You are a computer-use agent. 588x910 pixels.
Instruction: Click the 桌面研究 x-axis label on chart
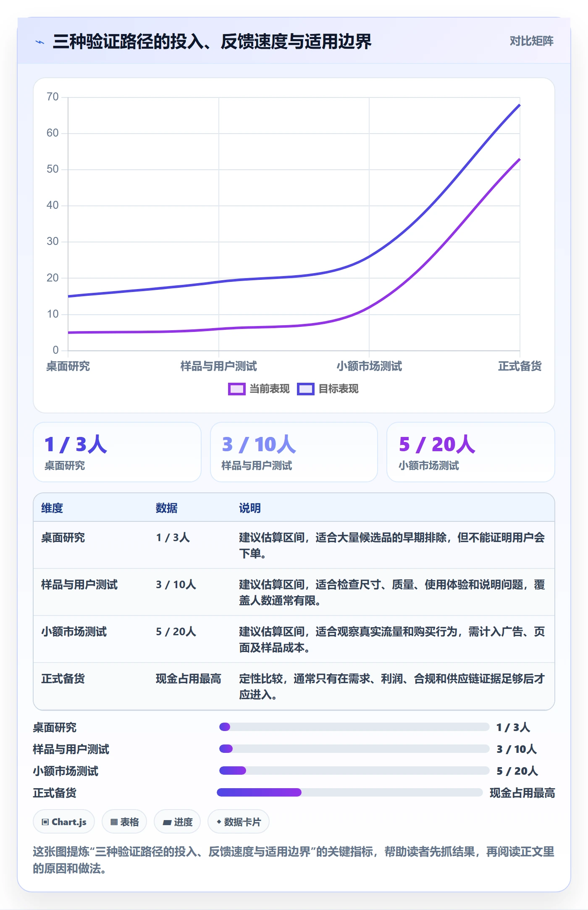tap(68, 366)
